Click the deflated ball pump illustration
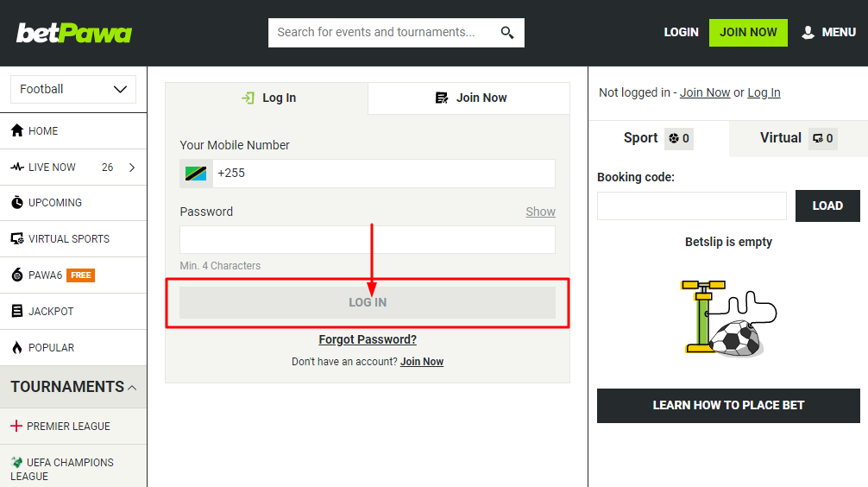Screen dimensions: 868x487 [728, 318]
